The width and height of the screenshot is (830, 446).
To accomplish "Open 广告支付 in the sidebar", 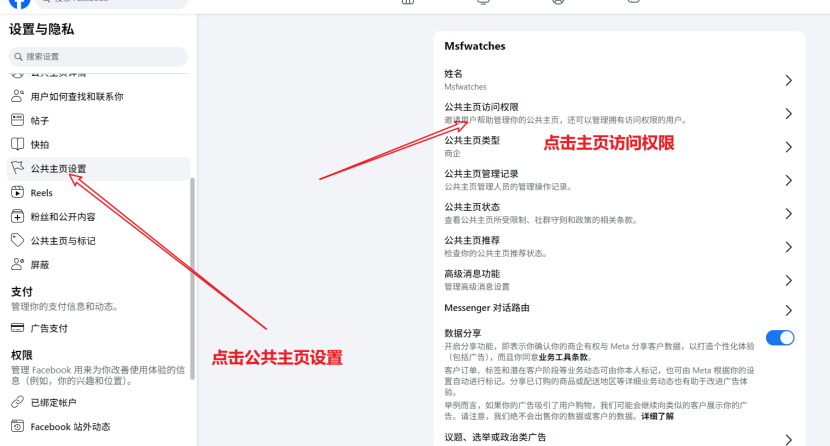I will pyautogui.click(x=98, y=328).
